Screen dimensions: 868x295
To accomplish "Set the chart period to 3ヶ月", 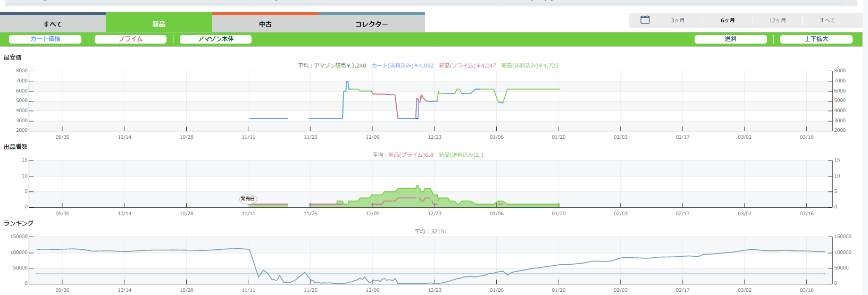I will click(678, 21).
